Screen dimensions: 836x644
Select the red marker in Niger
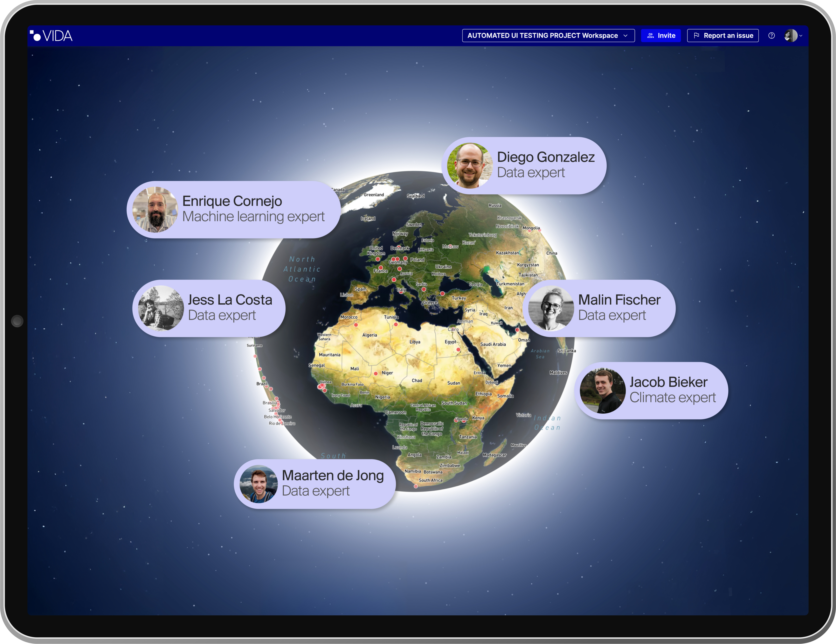[376, 373]
